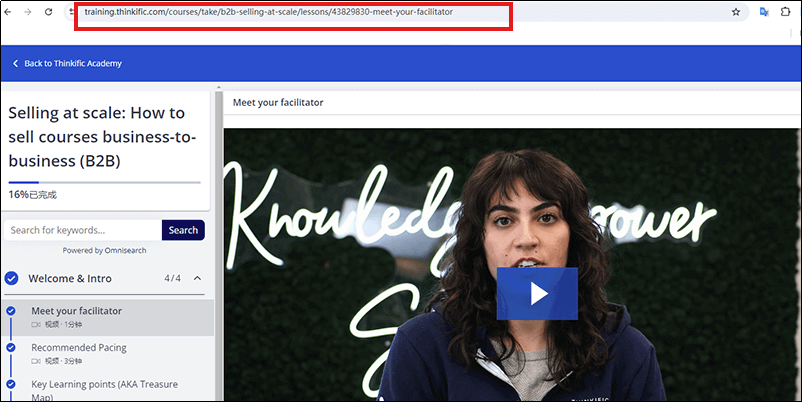Viewport: 803px width, 403px height.
Task: Click the Welcome & Intro chapter checkmark
Action: 12,278
